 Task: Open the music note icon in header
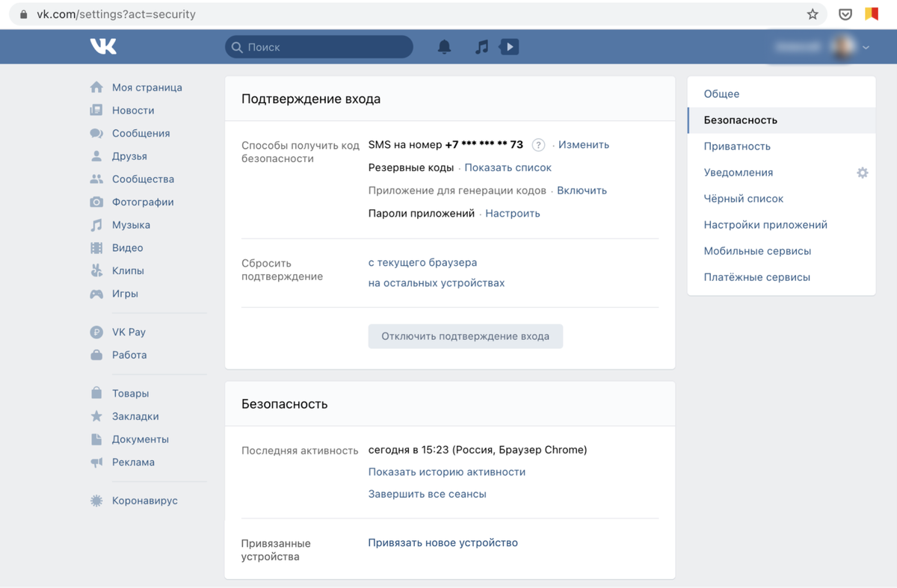point(481,47)
